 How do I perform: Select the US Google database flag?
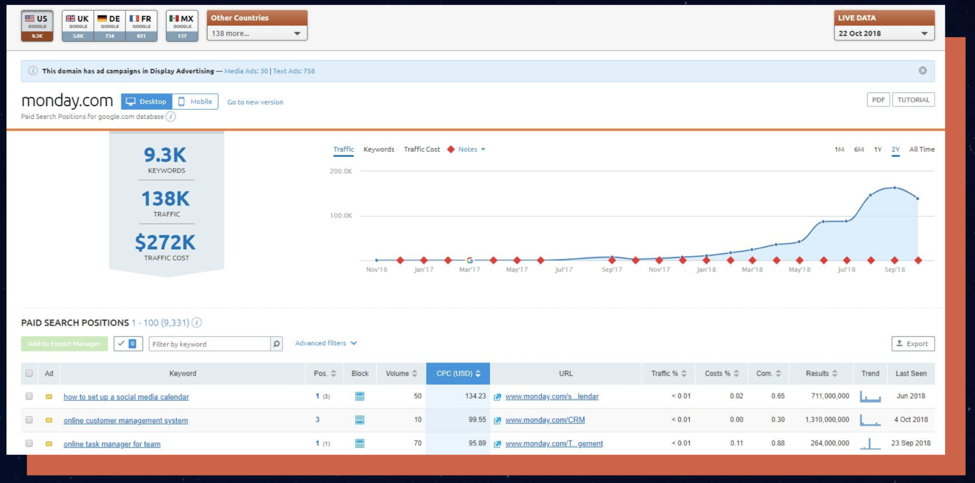click(x=37, y=26)
